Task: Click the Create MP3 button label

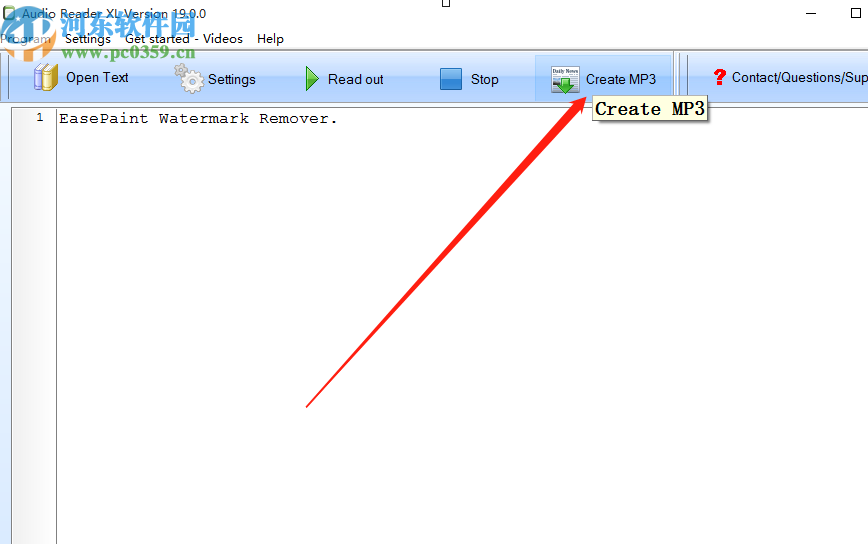Action: [x=621, y=79]
